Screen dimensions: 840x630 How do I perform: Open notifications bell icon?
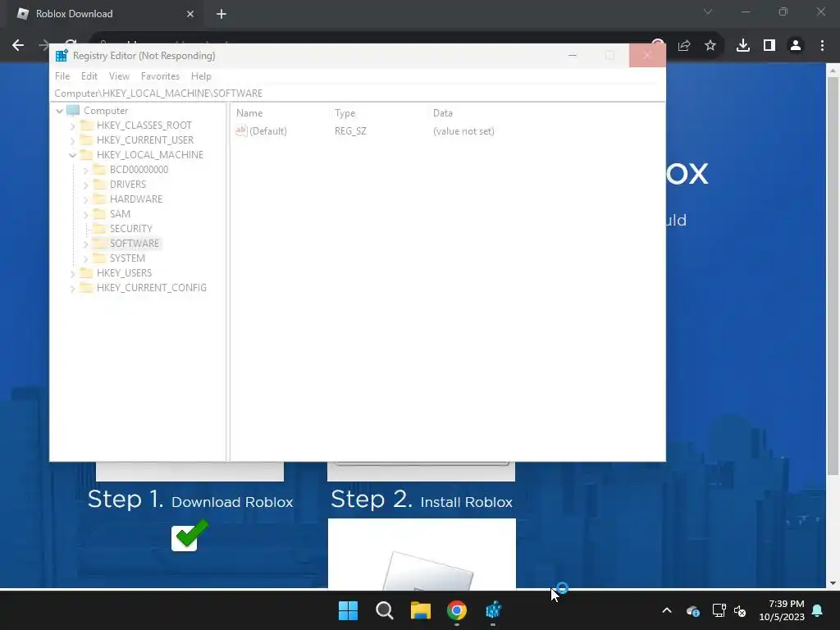click(818, 610)
